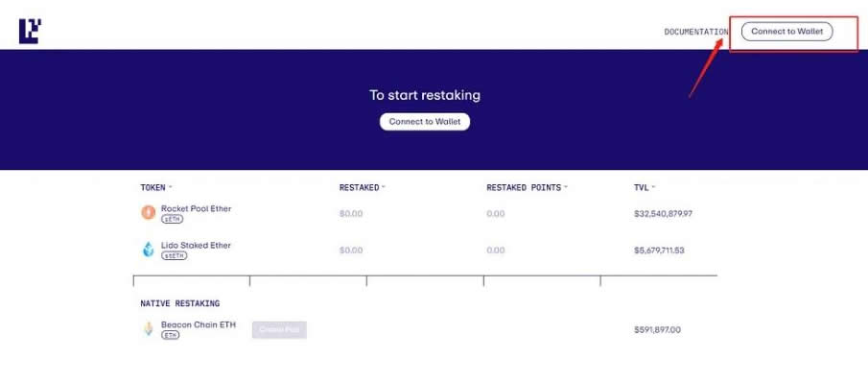Click Rocket Pool TVL value $32,540,879.97
The height and width of the screenshot is (382, 868).
pyautogui.click(x=663, y=214)
